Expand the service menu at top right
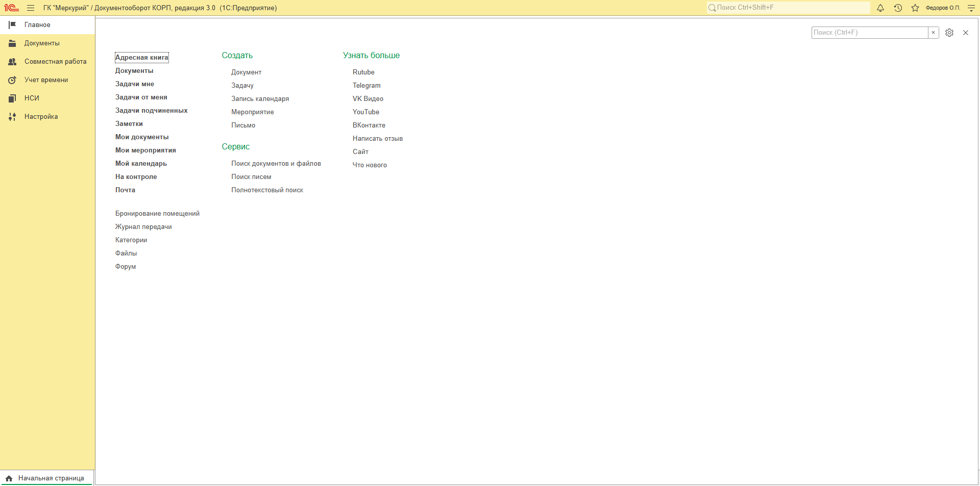 pos(971,8)
